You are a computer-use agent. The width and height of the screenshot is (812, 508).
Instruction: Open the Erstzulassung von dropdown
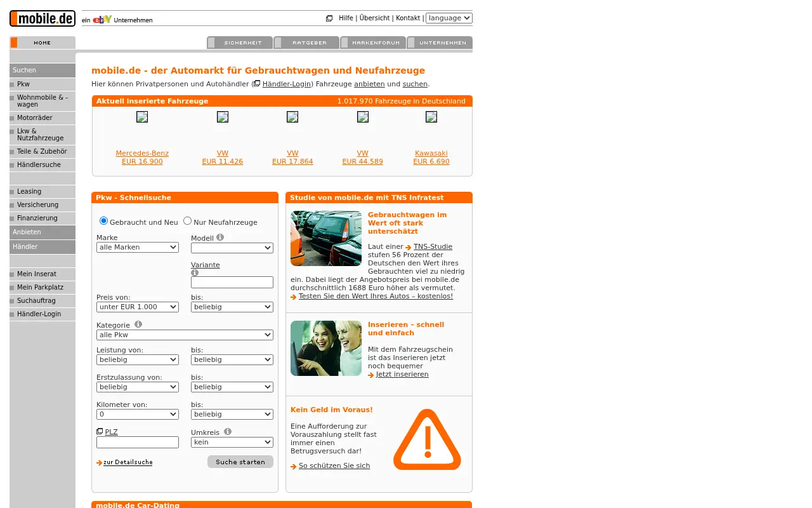[x=138, y=387]
